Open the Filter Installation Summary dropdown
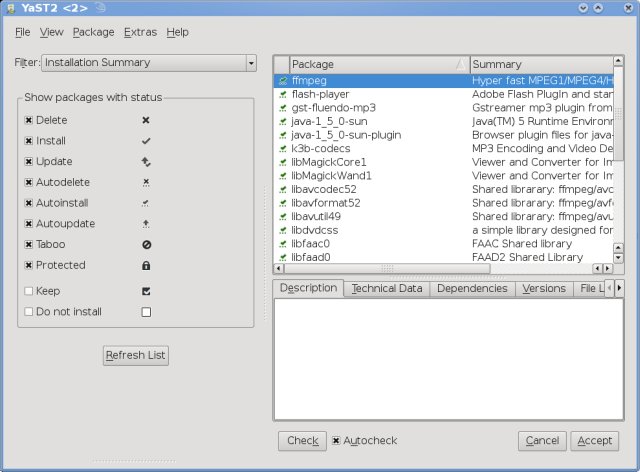 pyautogui.click(x=149, y=63)
